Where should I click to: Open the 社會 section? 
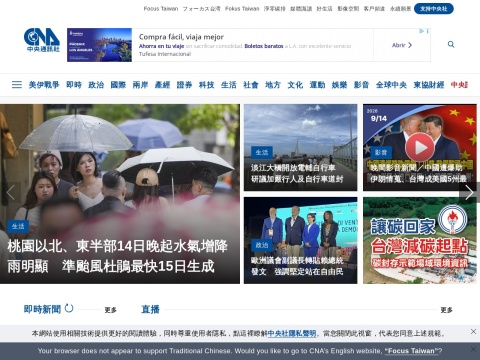click(x=251, y=85)
